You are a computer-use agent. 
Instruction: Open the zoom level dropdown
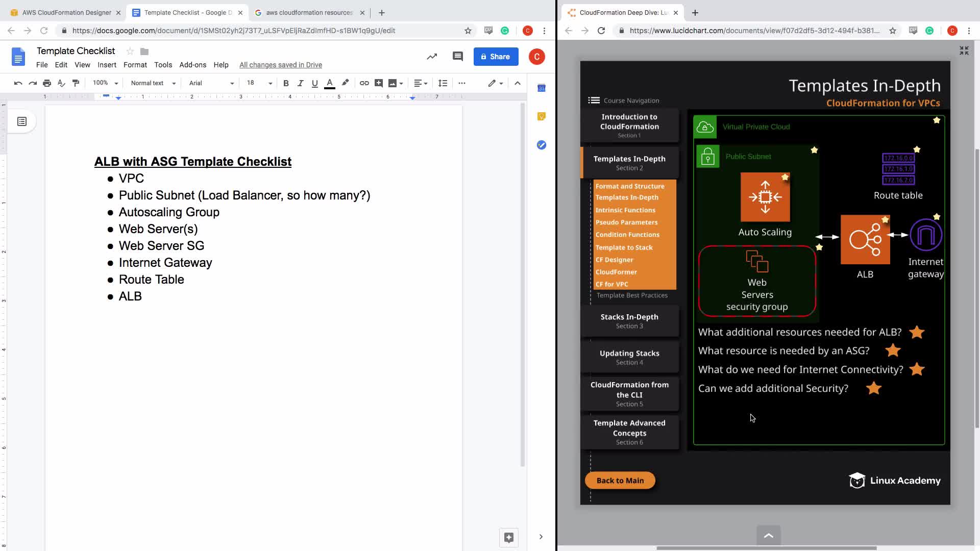pos(105,83)
